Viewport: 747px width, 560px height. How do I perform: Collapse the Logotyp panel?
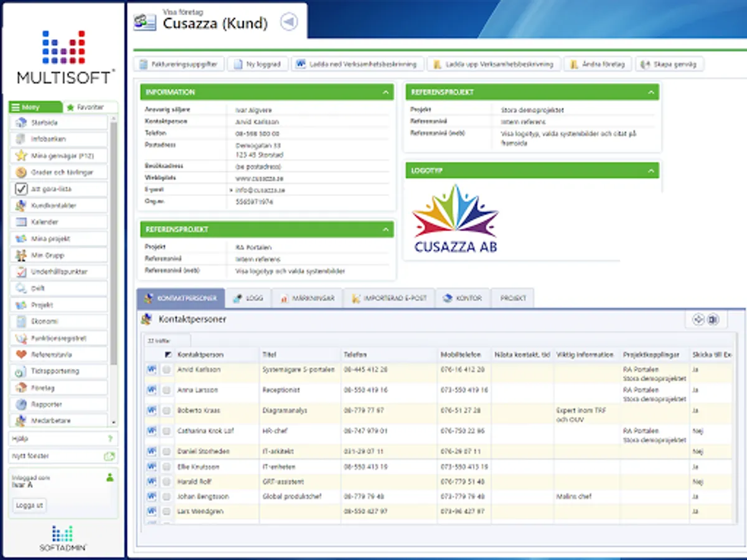(x=651, y=170)
